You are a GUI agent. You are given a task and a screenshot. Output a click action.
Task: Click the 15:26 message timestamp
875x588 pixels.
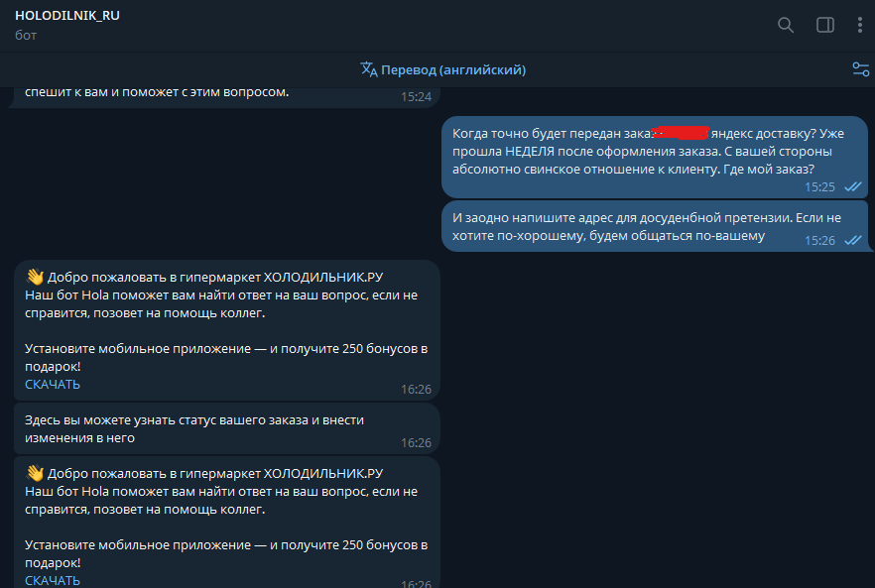click(819, 240)
